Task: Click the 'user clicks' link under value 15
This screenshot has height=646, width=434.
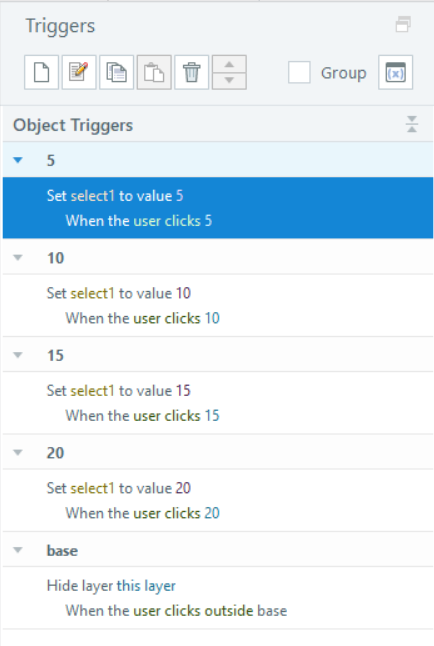Action: tap(167, 416)
